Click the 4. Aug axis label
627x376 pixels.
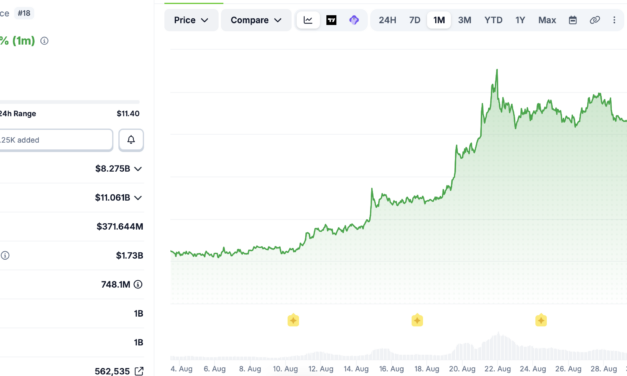[181, 369]
